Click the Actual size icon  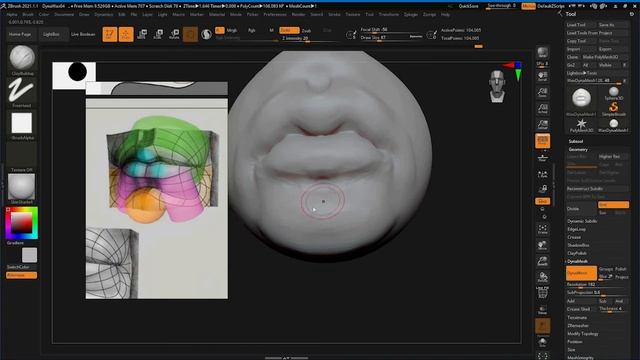coord(542,109)
